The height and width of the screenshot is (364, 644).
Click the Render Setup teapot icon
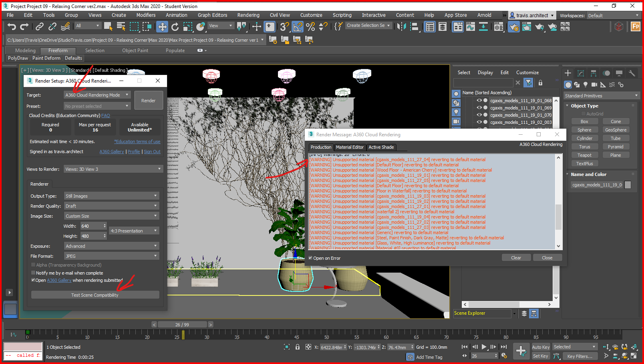[x=514, y=27]
